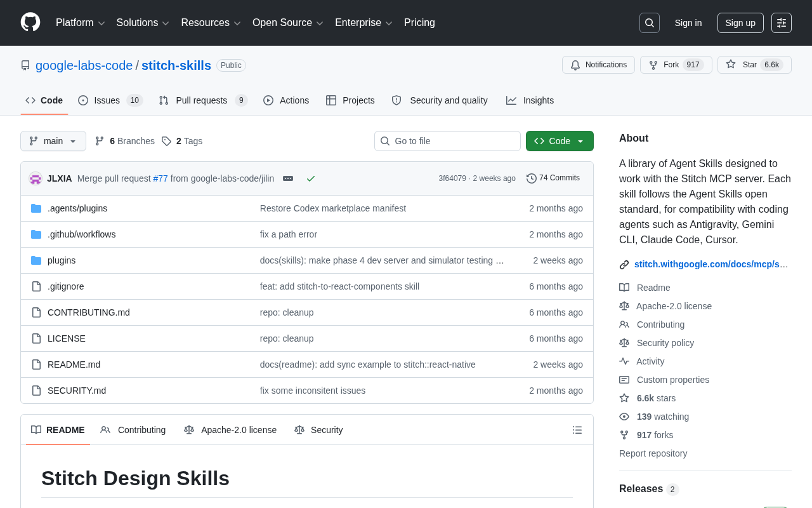Open the Insights tab

click(530, 100)
